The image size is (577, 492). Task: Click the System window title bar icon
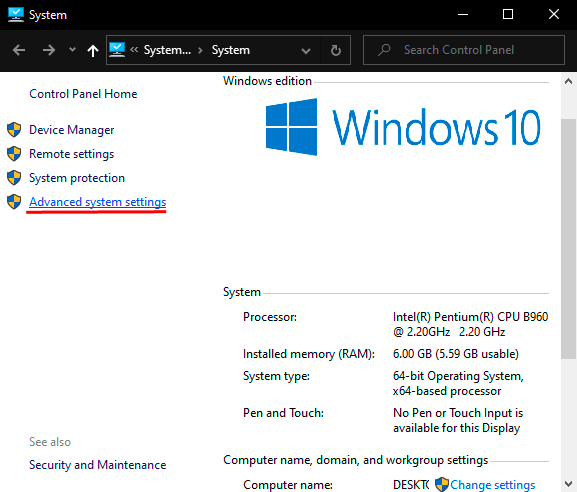click(x=16, y=15)
